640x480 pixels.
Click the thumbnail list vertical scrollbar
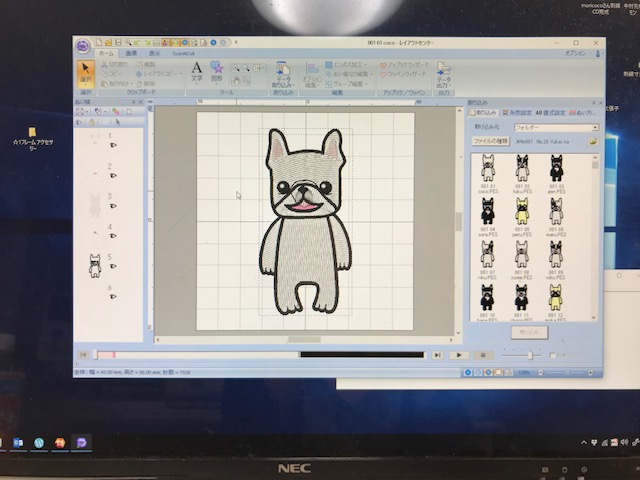595,237
